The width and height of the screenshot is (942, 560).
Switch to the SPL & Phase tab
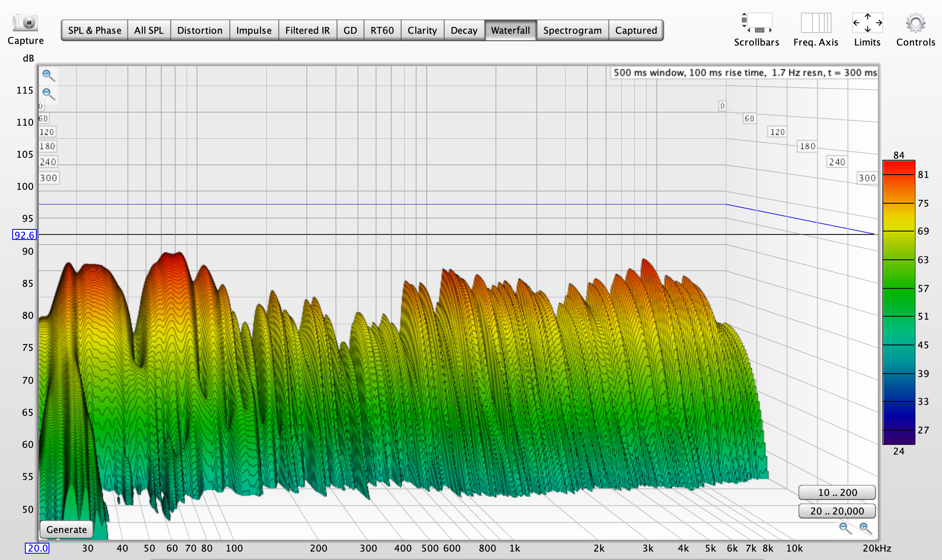pyautogui.click(x=95, y=30)
